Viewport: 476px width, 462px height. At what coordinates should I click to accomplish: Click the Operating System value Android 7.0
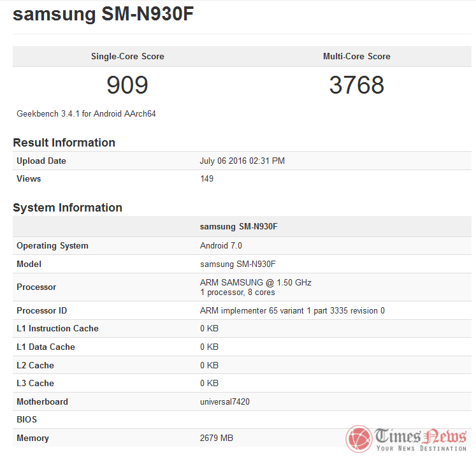[221, 246]
